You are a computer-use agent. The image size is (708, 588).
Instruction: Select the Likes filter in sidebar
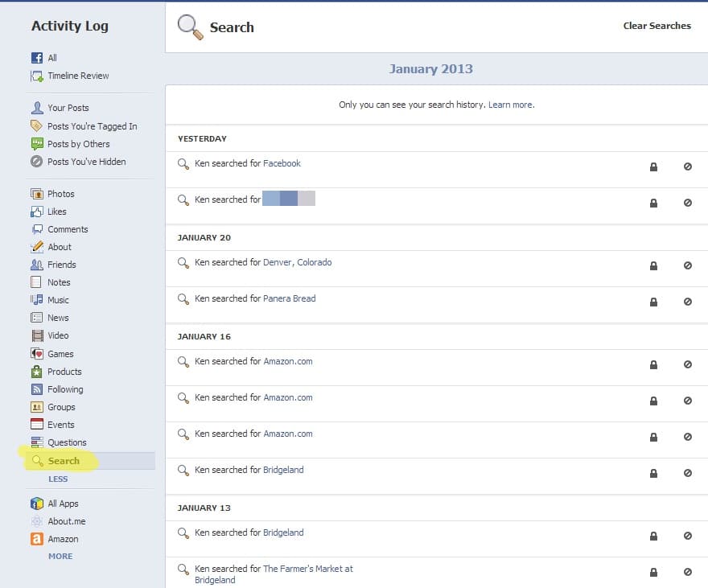click(48, 212)
